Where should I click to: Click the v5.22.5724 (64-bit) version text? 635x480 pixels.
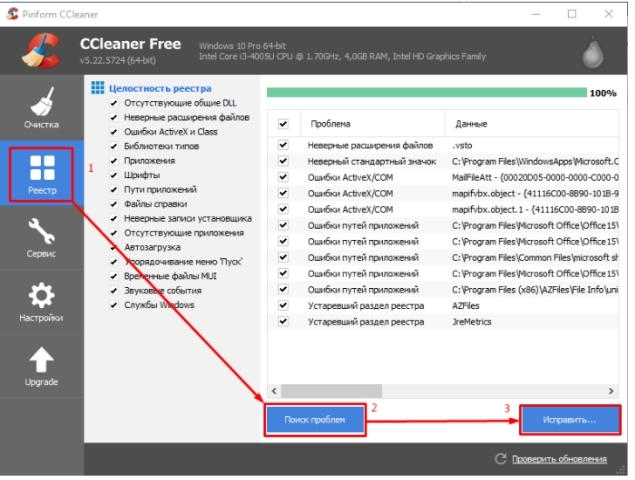(117, 60)
